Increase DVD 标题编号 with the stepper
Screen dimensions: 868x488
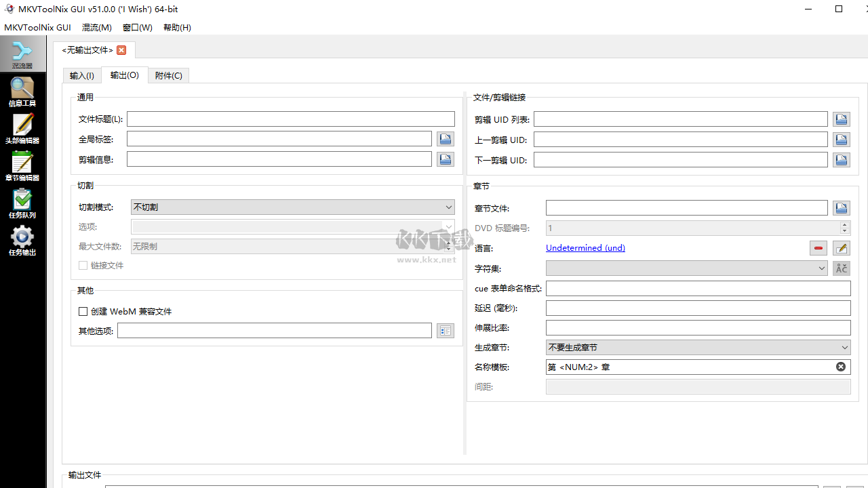pos(844,224)
